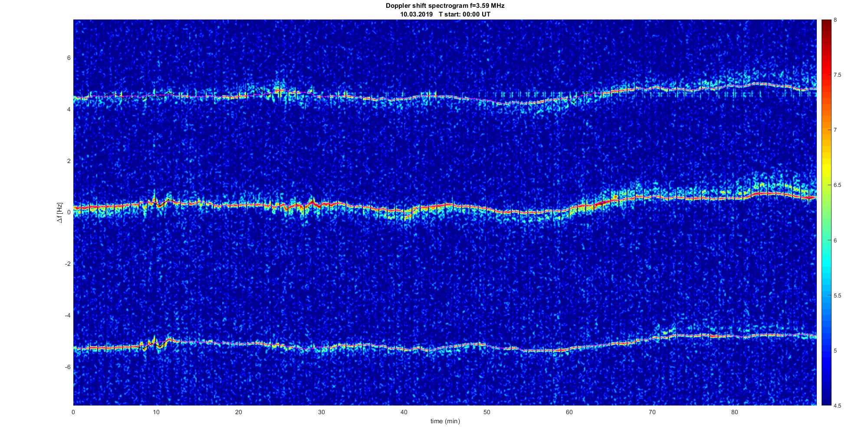This screenshot has width=868, height=435.
Task: Click y-axis tick label '-2'
Action: [x=67, y=264]
